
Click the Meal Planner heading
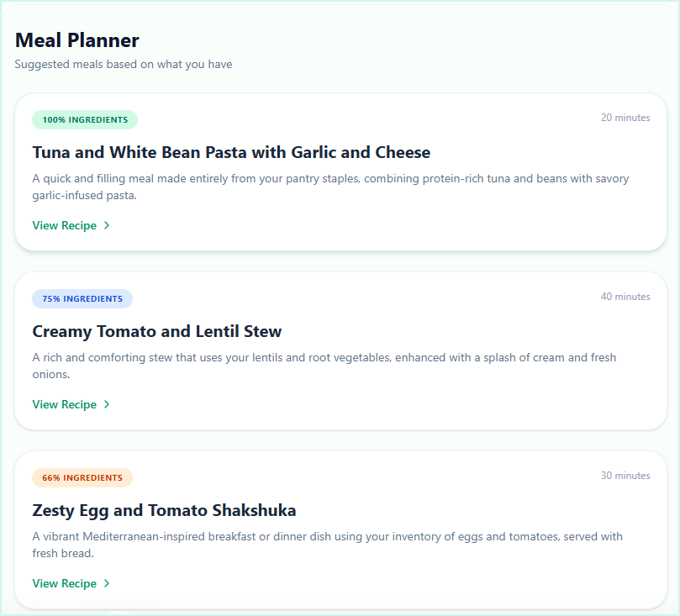tap(76, 39)
